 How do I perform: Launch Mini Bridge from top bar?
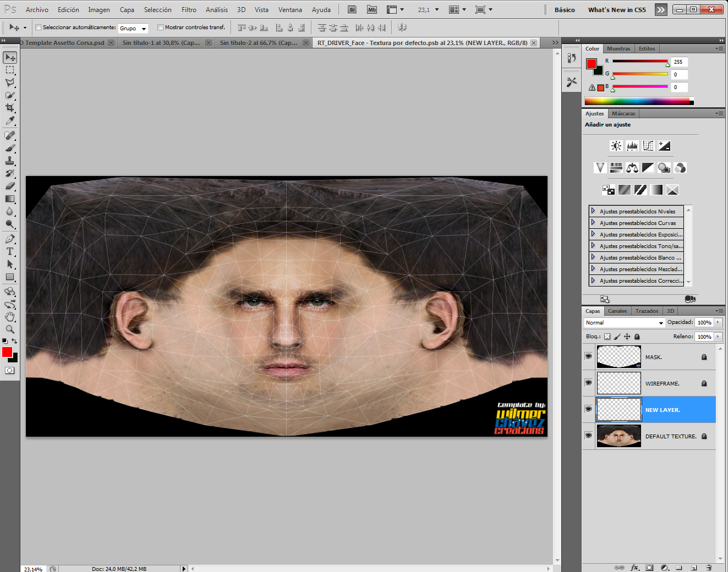372,10
